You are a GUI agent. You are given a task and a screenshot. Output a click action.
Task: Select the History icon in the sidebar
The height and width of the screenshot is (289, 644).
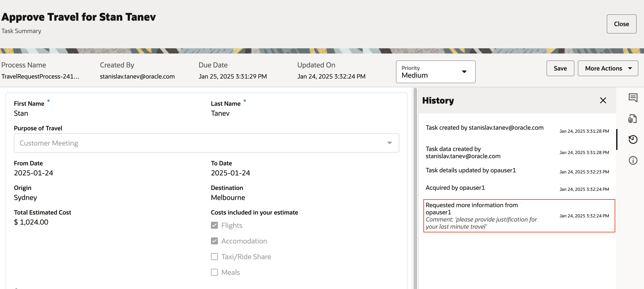(633, 139)
